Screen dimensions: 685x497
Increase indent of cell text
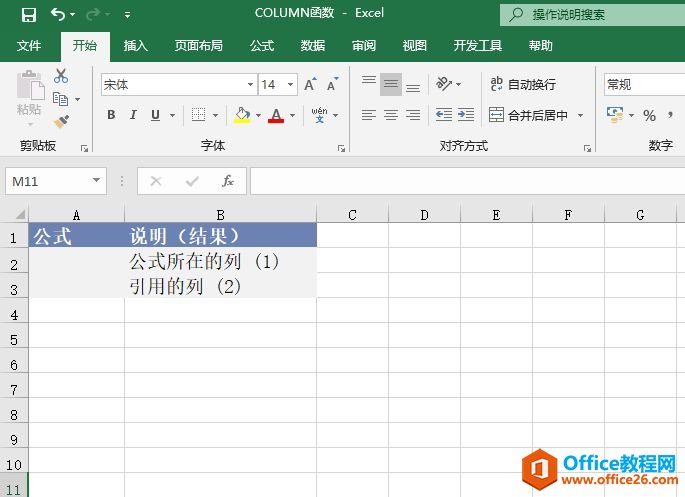point(466,115)
